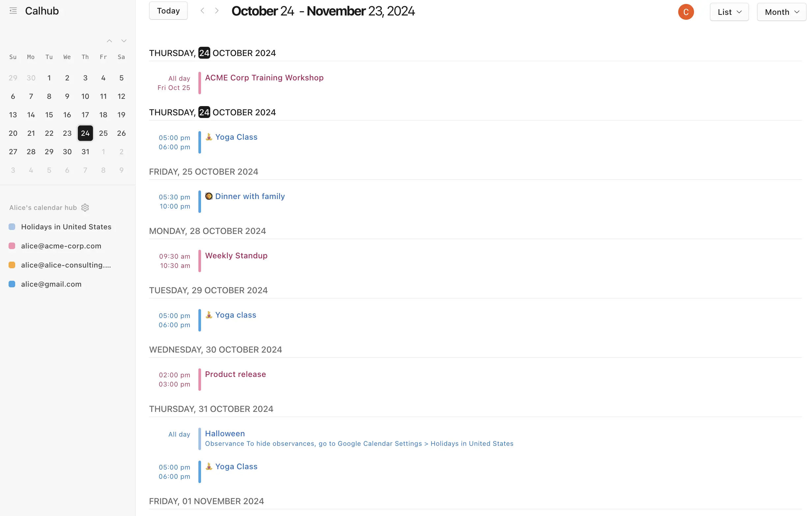This screenshot has width=812, height=516.
Task: Open the Halloween holiday event
Action: click(225, 433)
